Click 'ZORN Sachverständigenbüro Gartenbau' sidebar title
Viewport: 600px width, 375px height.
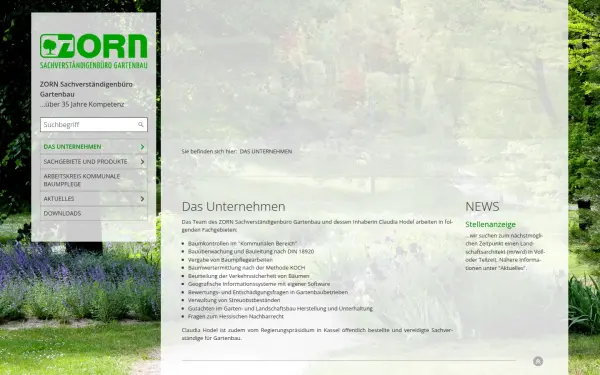point(86,89)
